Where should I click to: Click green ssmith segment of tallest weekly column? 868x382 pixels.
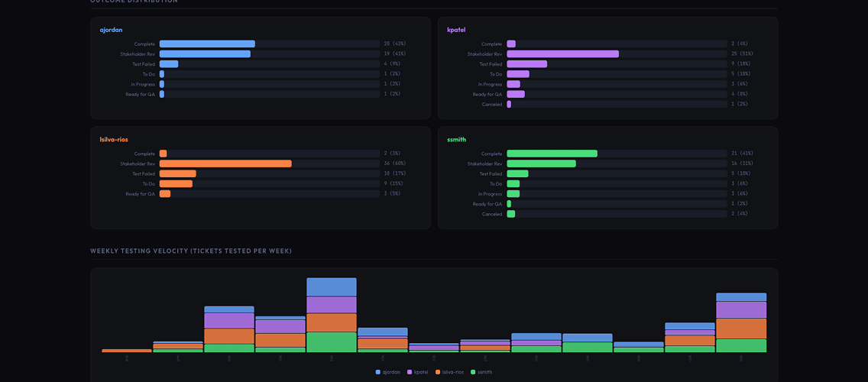(x=332, y=342)
